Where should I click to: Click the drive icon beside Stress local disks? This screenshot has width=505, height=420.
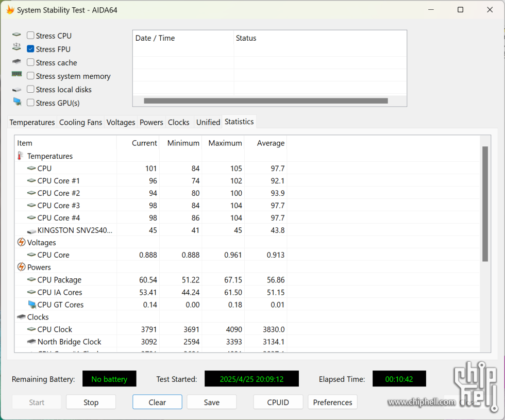click(16, 90)
